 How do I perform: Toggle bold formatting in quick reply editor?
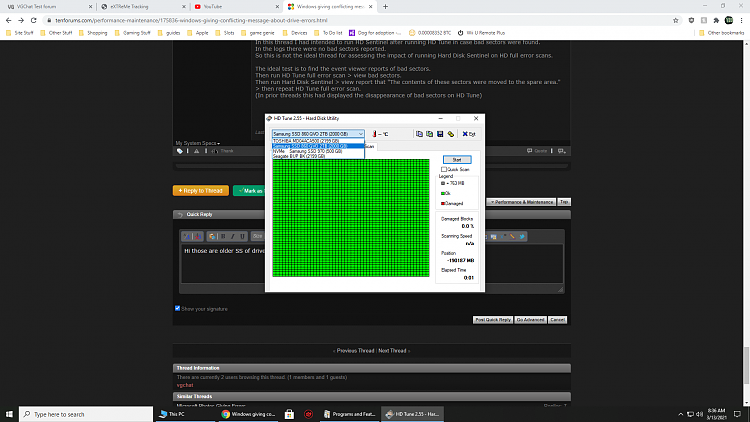[223, 236]
